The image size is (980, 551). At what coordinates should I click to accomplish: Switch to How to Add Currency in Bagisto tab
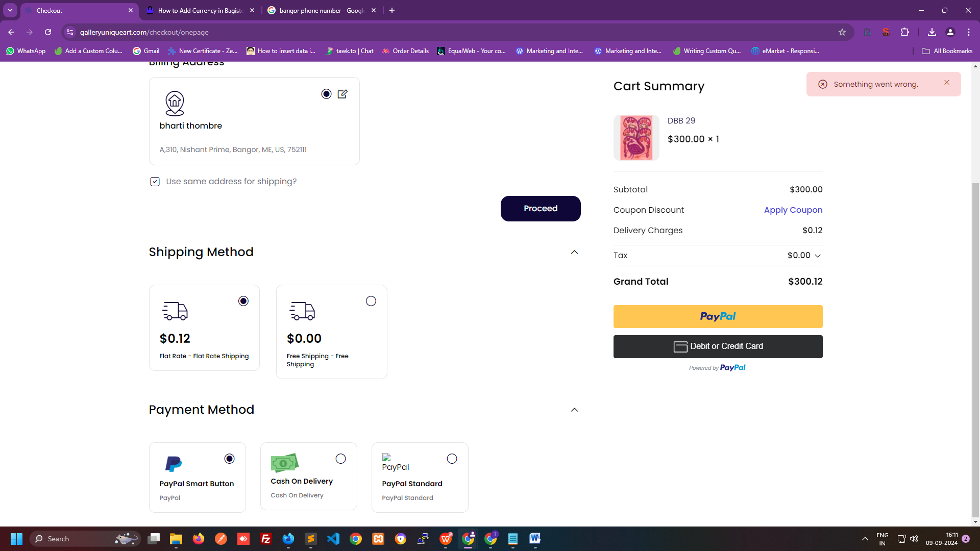[199, 10]
